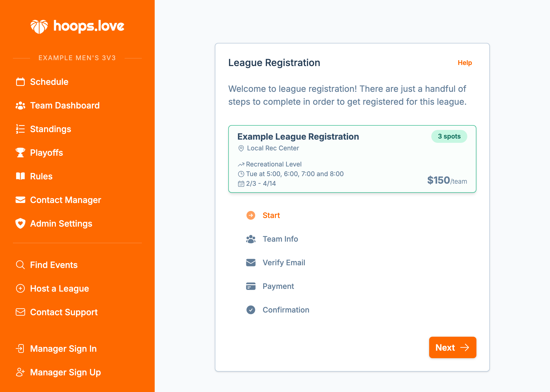Screen dimensions: 550x392
Task: Click the Team Dashboard people icon
Action: [20, 105]
